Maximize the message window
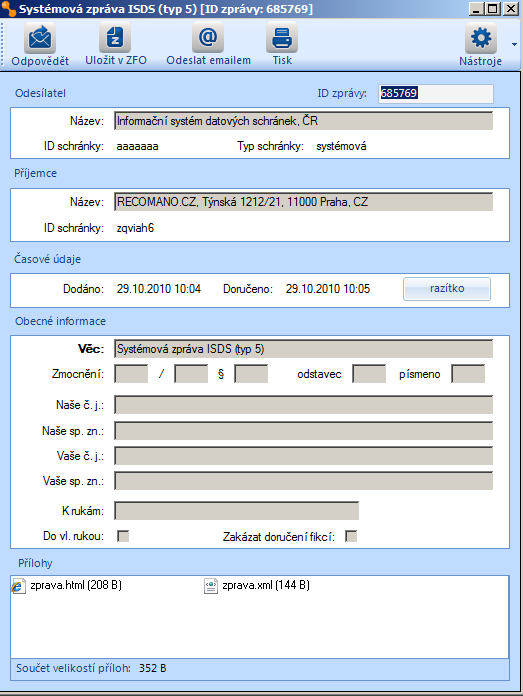Viewport: 523px width, 696px height. (x=493, y=8)
